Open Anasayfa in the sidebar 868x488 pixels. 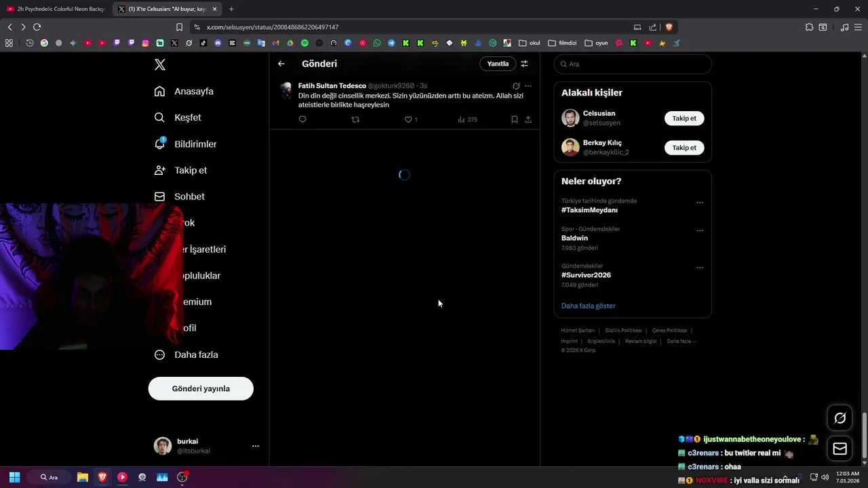point(184,91)
